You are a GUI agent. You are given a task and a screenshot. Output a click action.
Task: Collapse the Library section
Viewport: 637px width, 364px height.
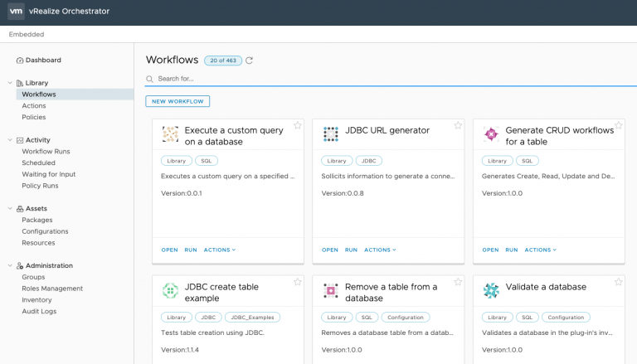(10, 83)
